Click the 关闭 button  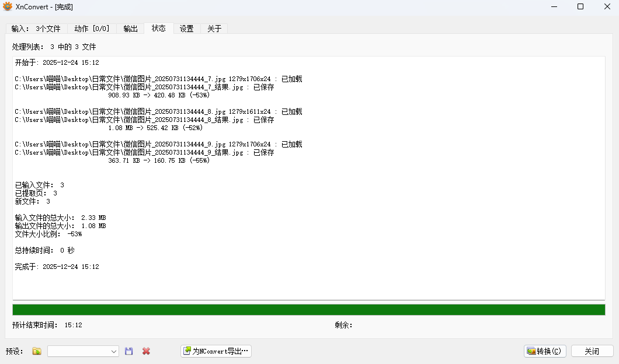click(x=593, y=351)
